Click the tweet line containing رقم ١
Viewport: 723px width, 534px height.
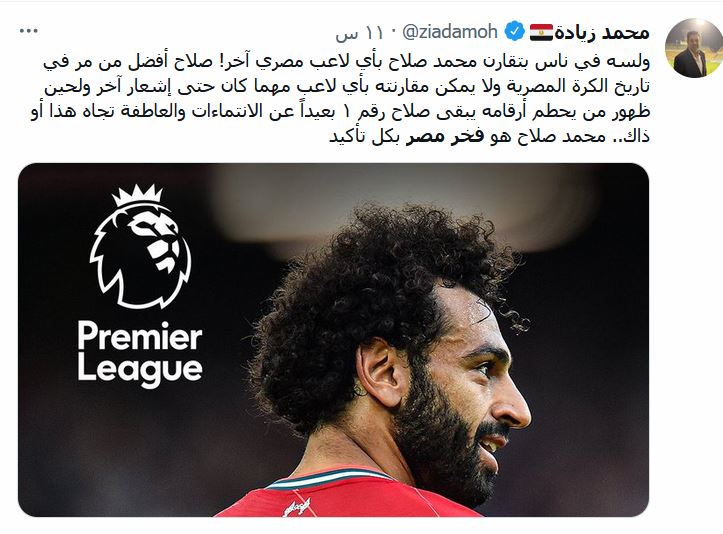point(340,112)
